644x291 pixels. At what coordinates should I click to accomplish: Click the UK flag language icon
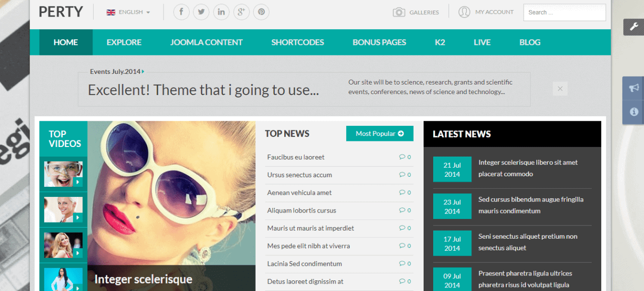(111, 12)
